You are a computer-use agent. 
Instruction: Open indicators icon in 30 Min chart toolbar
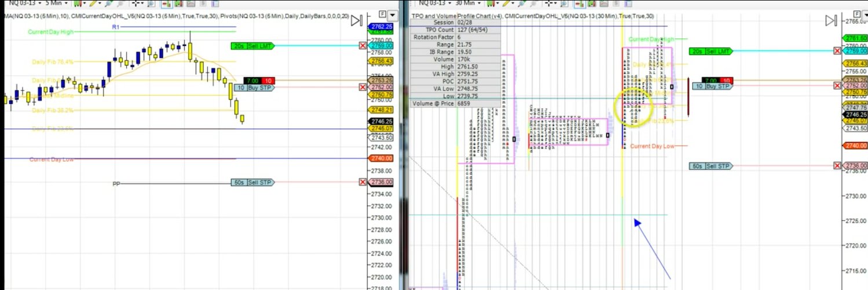(x=591, y=3)
